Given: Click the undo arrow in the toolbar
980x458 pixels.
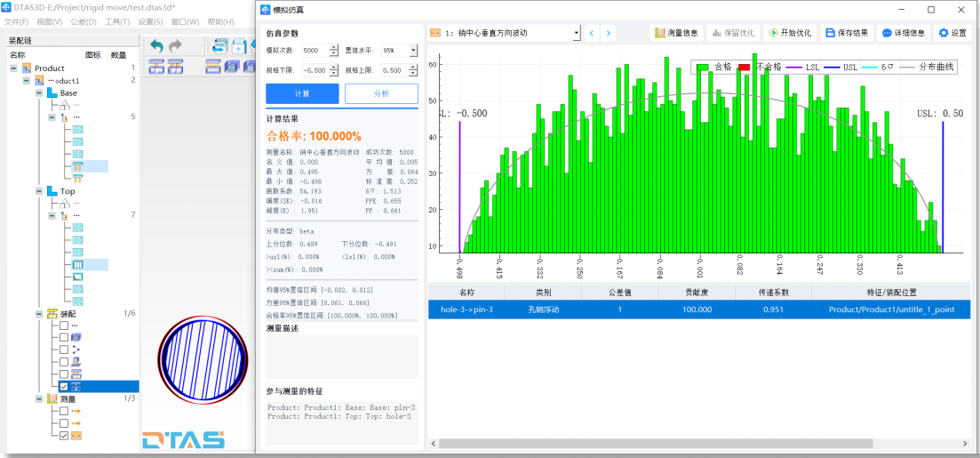Looking at the screenshot, I should pos(156,46).
